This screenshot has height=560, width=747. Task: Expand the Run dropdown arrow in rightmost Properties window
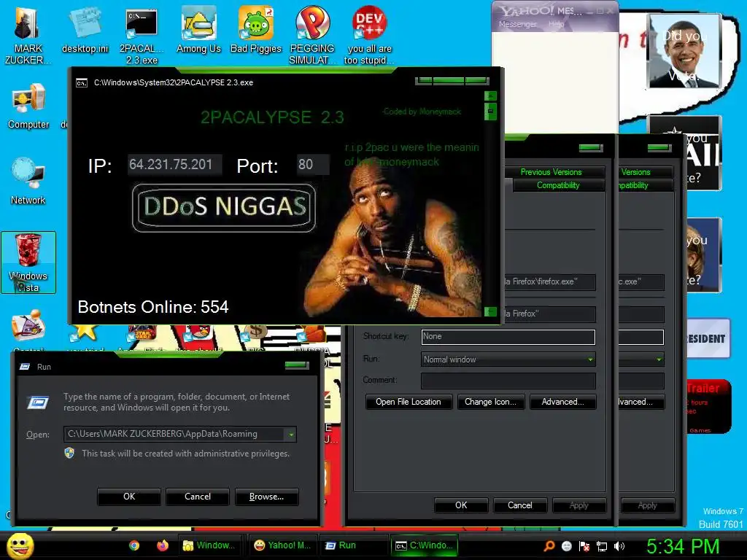point(659,359)
